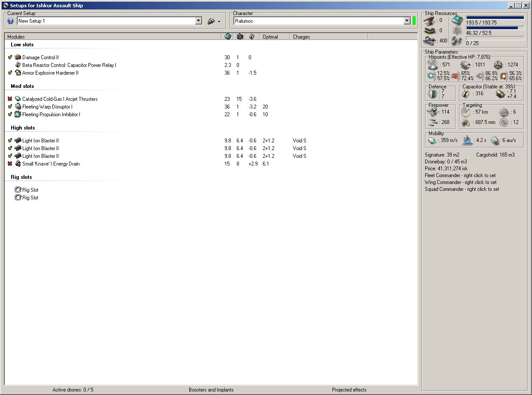532x395 pixels.
Task: Click the turret firepower icon showing 114
Action: click(x=432, y=112)
